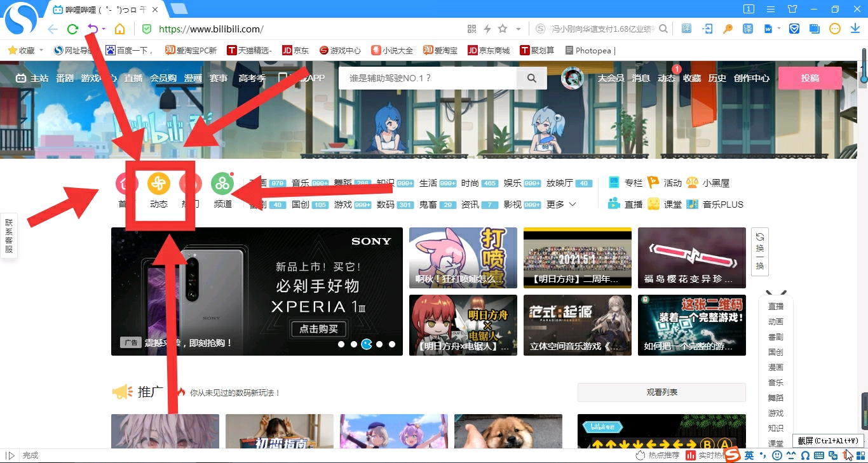Select the last carousel dot
Image resolution: width=868 pixels, height=463 pixels.
pyautogui.click(x=392, y=344)
